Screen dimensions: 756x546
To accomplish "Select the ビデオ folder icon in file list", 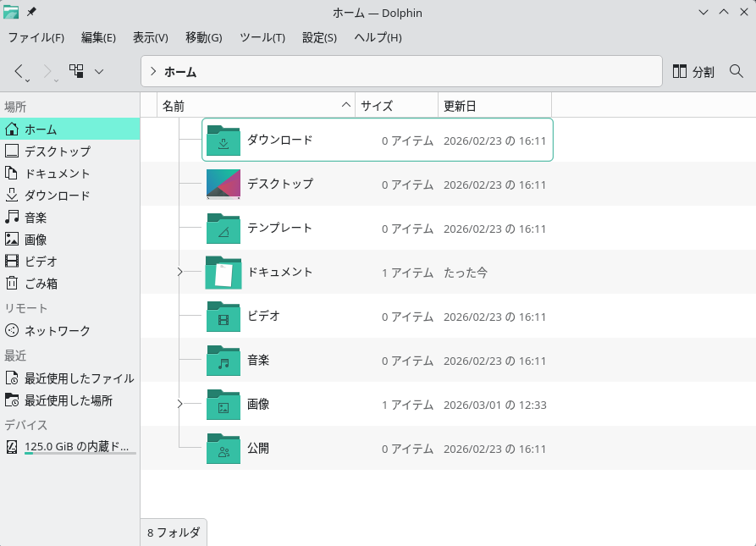I will 223,317.
